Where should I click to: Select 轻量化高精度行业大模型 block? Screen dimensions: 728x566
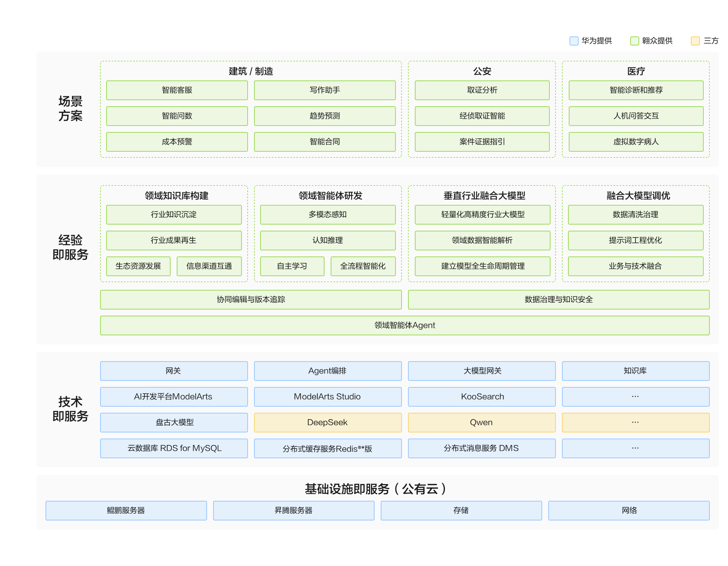(482, 215)
